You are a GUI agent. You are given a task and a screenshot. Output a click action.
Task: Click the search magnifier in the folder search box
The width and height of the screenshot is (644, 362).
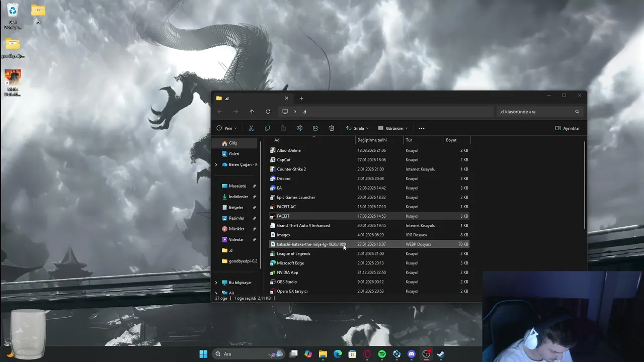tap(577, 112)
